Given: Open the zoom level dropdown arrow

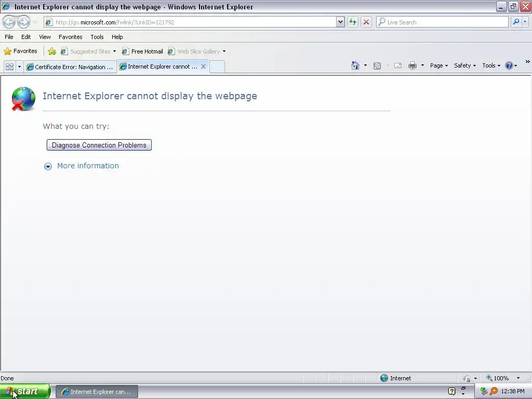Looking at the screenshot, I should pyautogui.click(x=518, y=378).
